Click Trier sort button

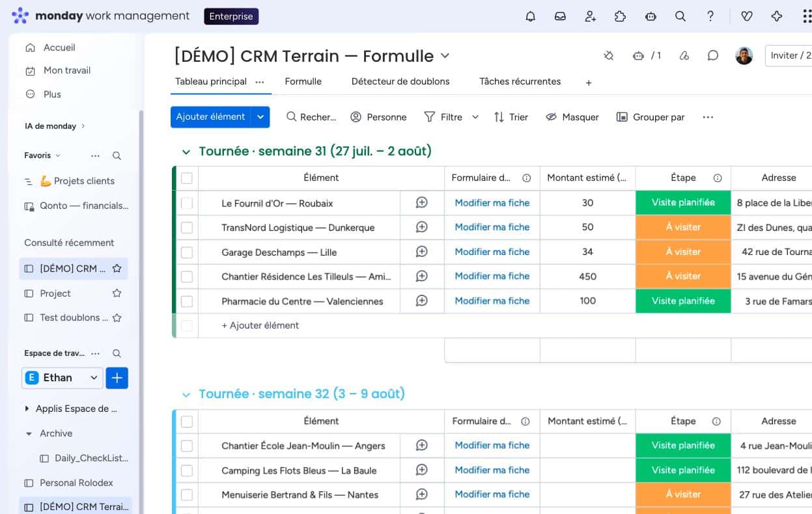(511, 117)
